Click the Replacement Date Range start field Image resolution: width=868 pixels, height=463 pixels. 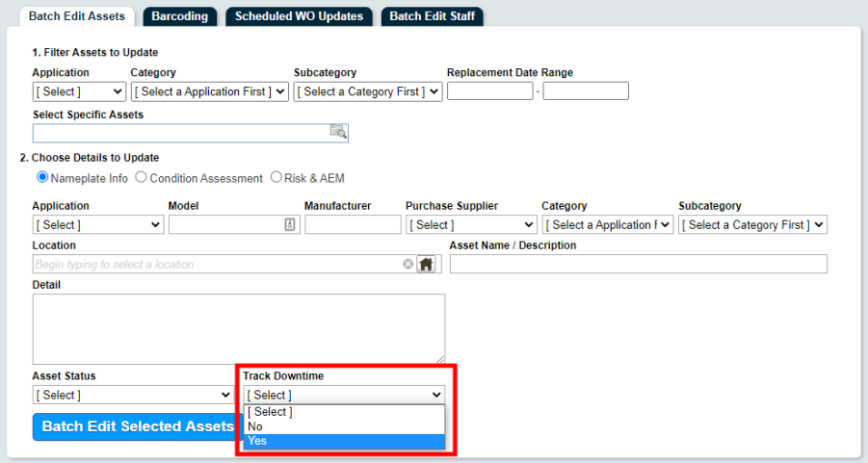tap(490, 90)
